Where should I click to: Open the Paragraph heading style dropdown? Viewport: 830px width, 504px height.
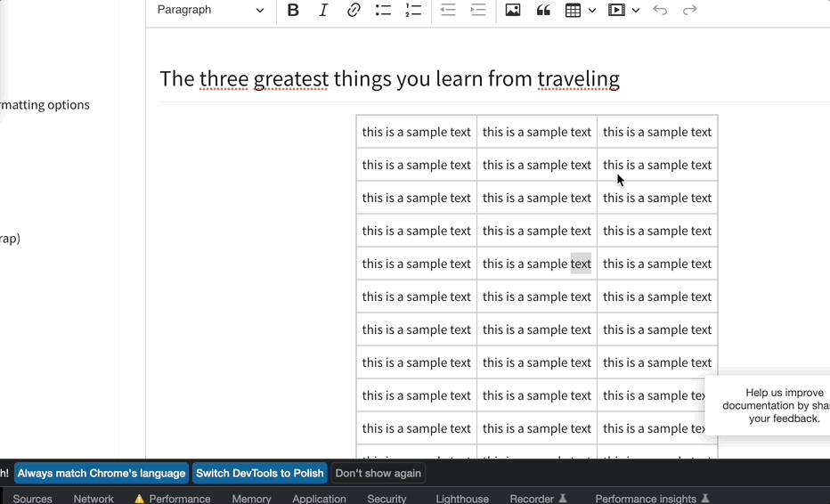(211, 10)
